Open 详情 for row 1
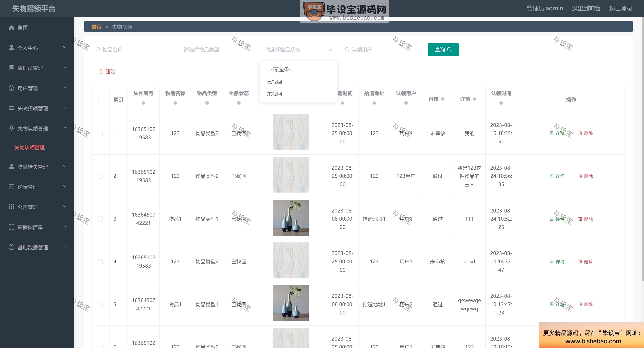Viewport: 644px width, 348px height. click(x=557, y=133)
